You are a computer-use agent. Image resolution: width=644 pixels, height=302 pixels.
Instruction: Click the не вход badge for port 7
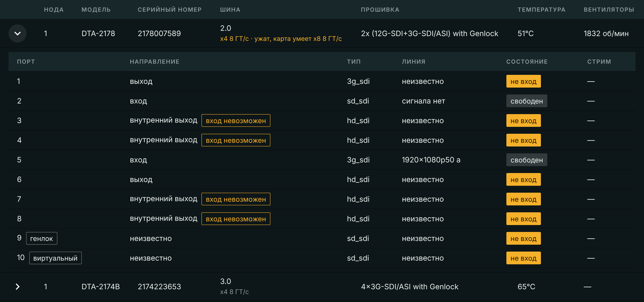(x=523, y=199)
